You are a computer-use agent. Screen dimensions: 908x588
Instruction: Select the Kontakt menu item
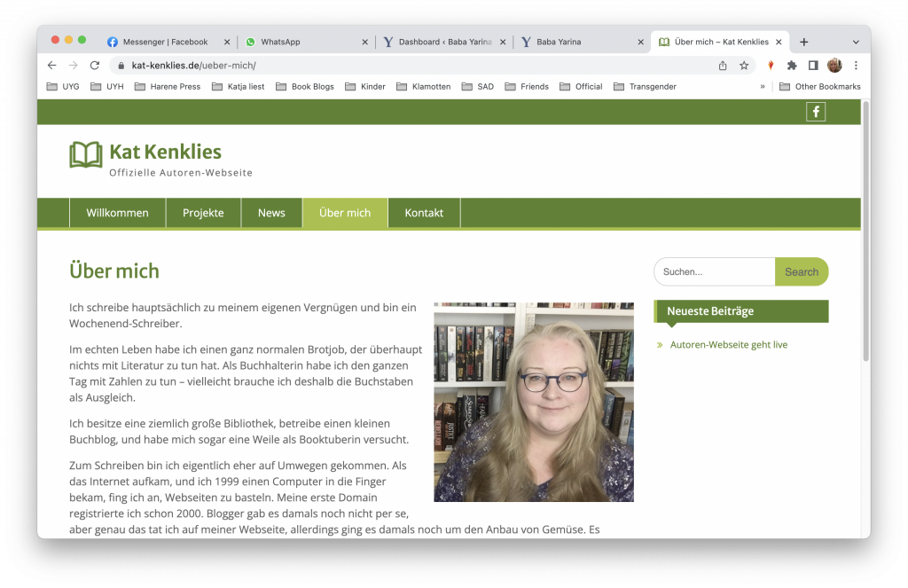(424, 213)
